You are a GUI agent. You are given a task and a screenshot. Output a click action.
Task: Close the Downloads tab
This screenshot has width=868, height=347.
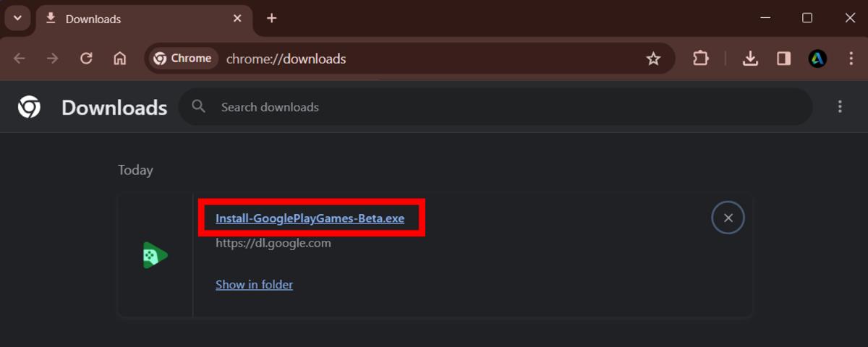click(x=237, y=19)
